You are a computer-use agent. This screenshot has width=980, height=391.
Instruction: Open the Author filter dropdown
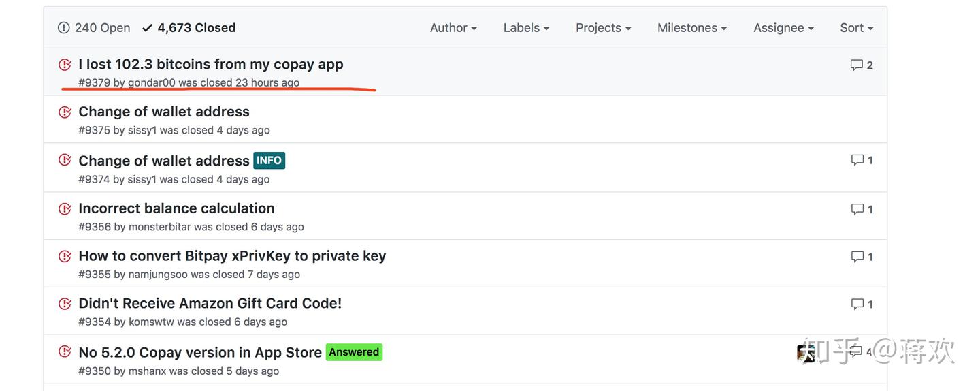[x=453, y=28]
